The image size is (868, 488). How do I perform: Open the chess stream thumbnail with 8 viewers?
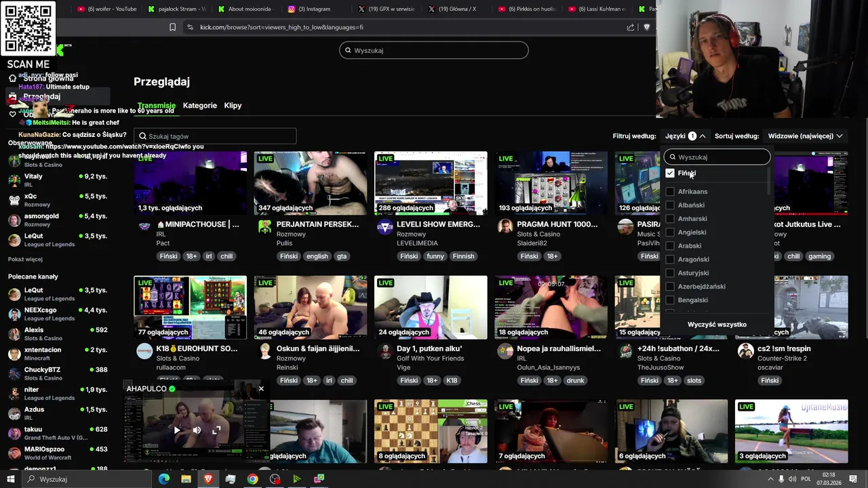coord(431,431)
